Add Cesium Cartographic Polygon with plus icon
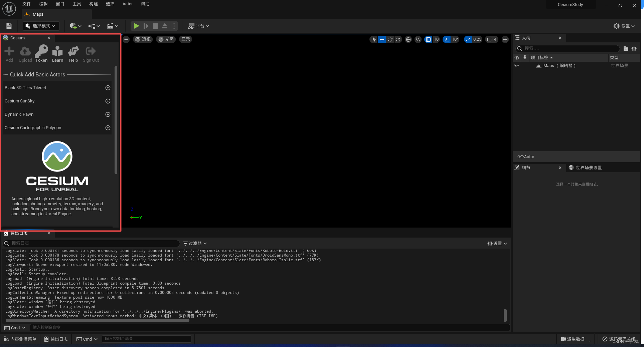This screenshot has height=347, width=644. 108,128
